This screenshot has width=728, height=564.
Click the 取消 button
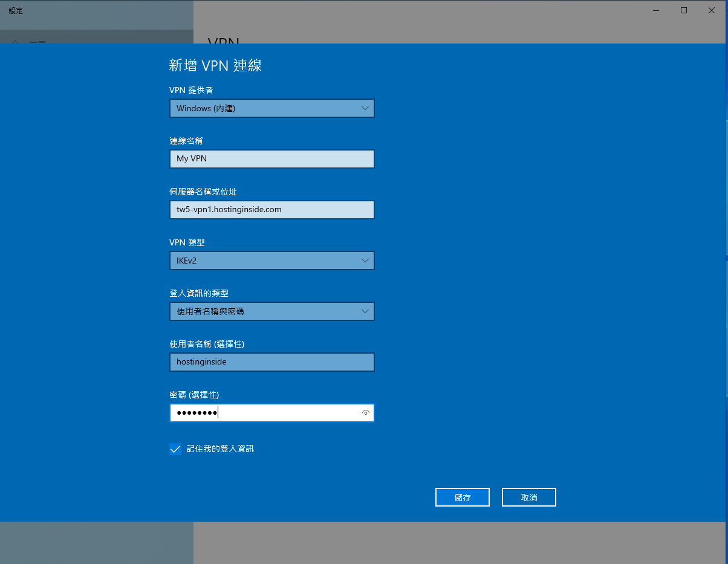coord(529,498)
